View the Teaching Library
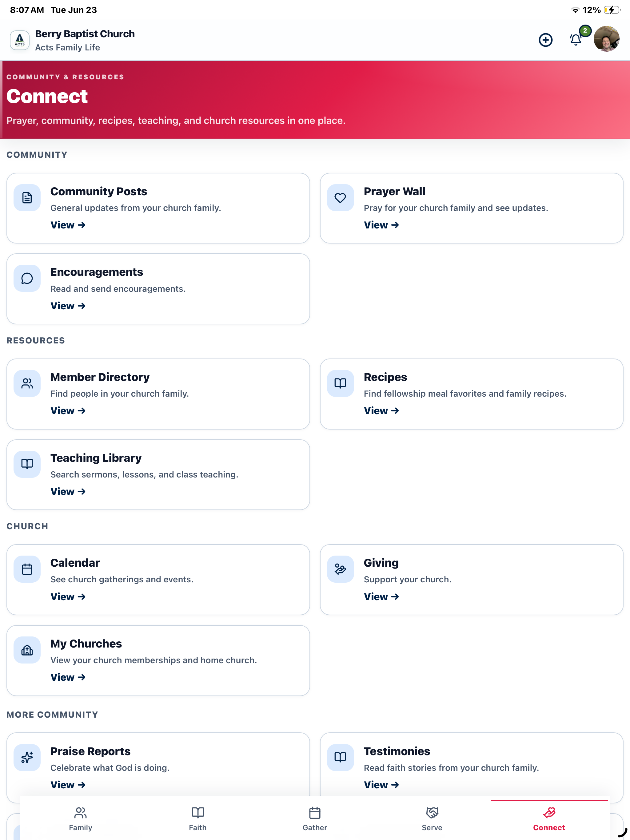This screenshot has width=630, height=840. (68, 491)
